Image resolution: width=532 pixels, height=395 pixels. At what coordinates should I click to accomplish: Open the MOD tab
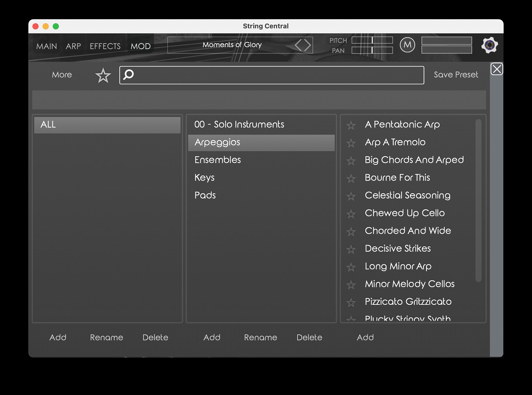pos(140,46)
